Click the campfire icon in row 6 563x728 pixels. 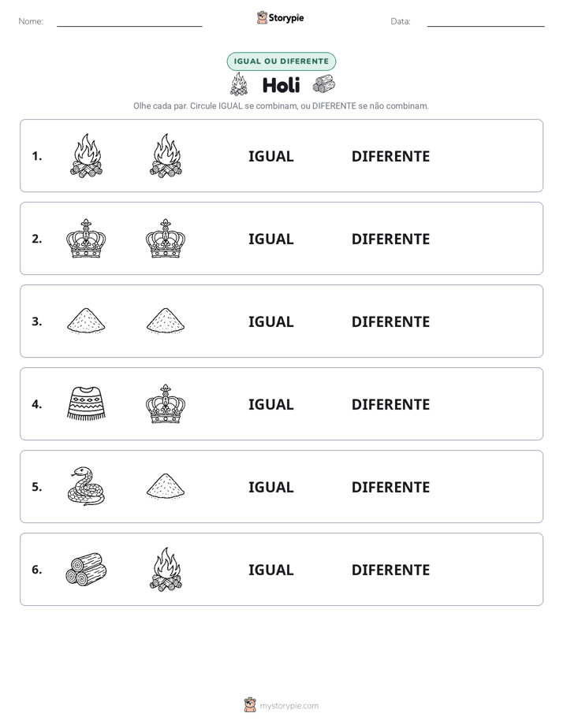pyautogui.click(x=166, y=569)
